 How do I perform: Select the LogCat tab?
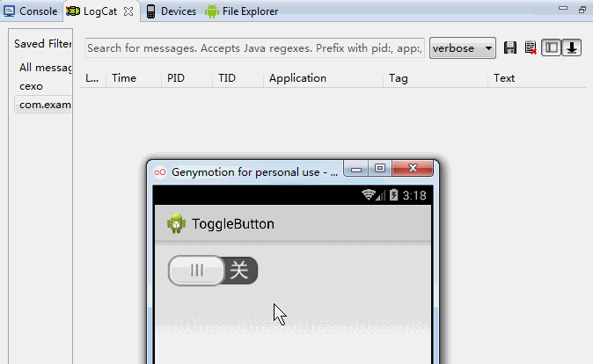tap(92, 11)
